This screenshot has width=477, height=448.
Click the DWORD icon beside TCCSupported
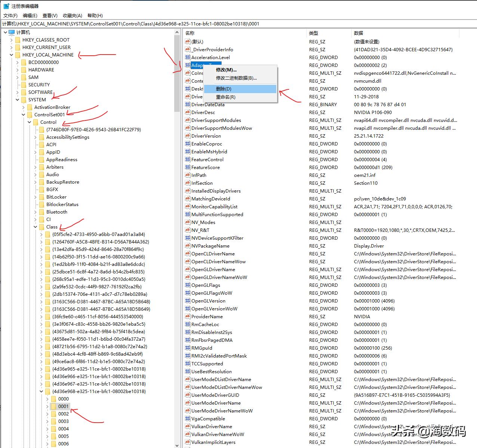pyautogui.click(x=188, y=363)
